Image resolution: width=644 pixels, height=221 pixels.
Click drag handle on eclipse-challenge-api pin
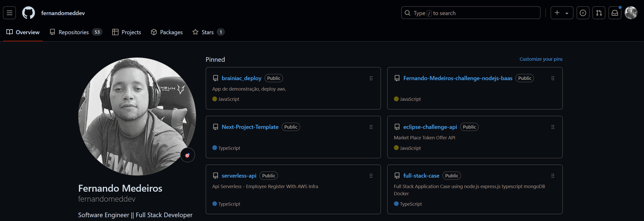point(552,127)
